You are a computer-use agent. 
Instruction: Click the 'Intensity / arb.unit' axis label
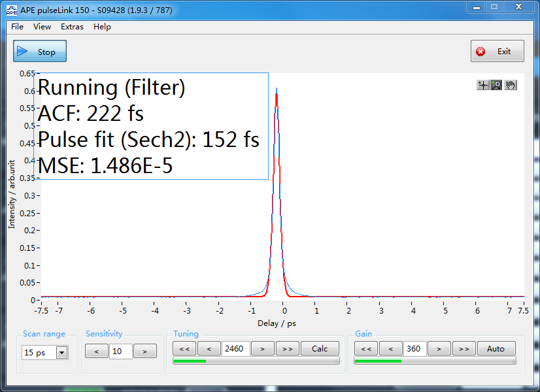(12, 195)
